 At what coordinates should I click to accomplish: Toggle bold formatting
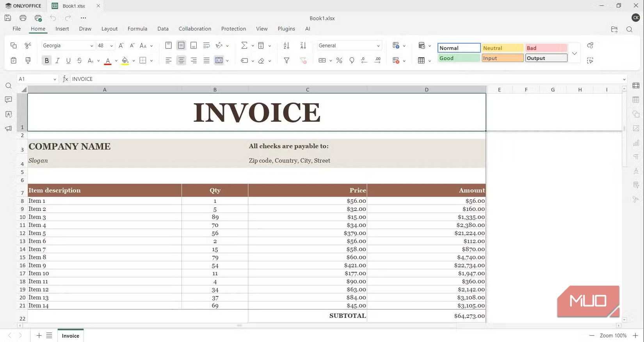pos(47,60)
